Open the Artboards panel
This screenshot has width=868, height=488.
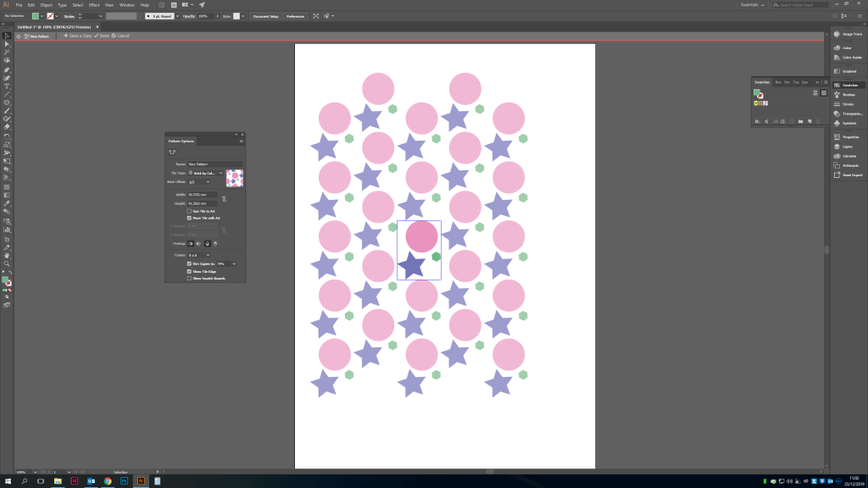tap(847, 165)
